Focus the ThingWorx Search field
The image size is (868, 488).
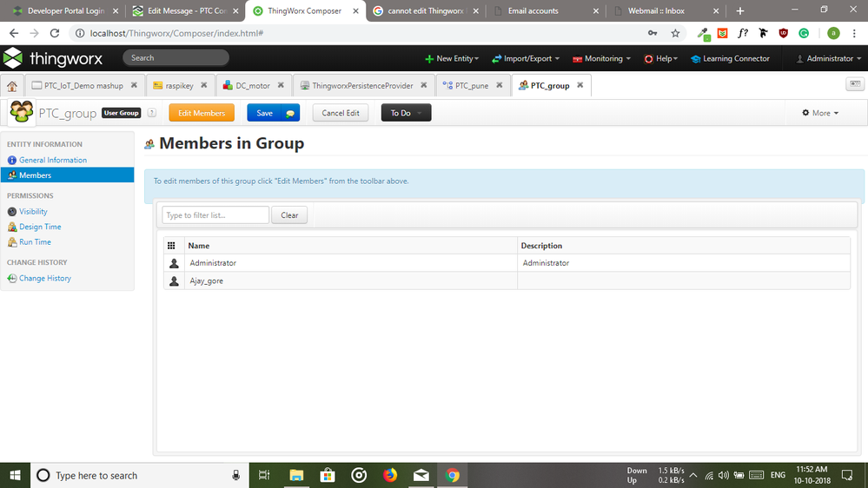pos(176,57)
